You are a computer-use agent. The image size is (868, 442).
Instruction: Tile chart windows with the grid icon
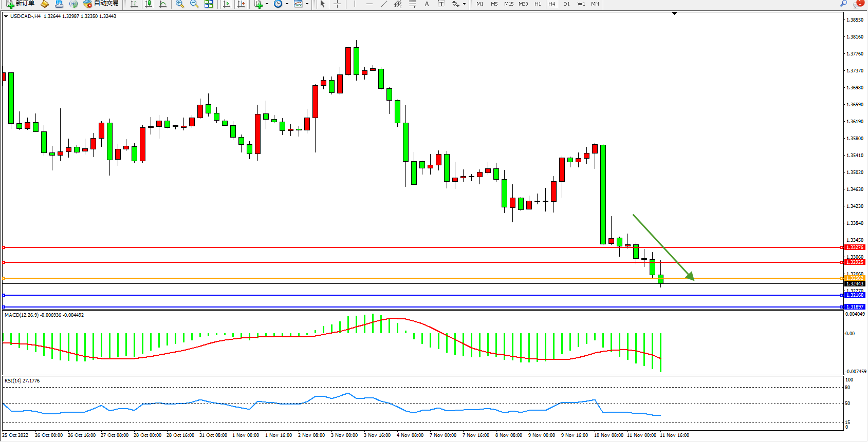coord(209,4)
